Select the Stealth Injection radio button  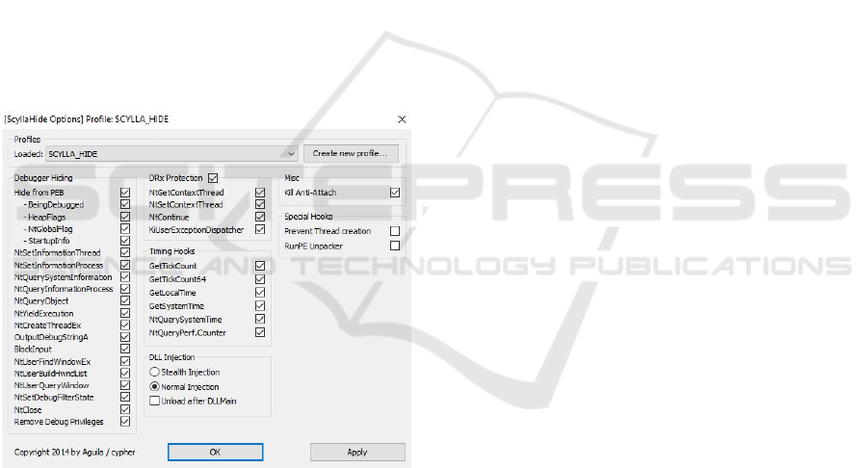click(154, 372)
